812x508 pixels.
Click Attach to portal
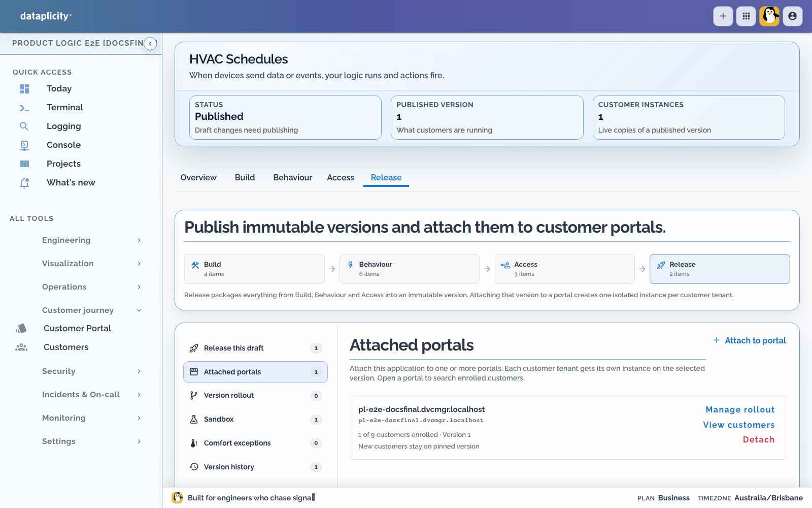click(x=750, y=341)
